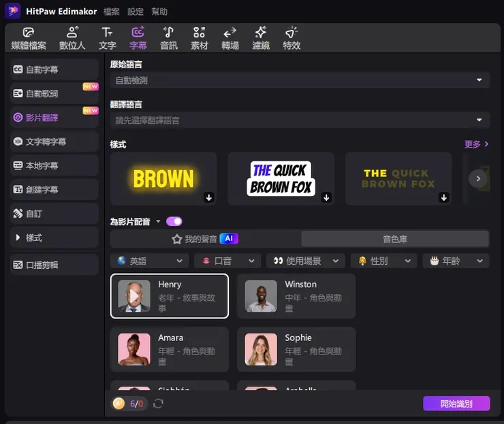Choose the Winston voice card
Screen dimensions: 504x424
click(x=296, y=296)
